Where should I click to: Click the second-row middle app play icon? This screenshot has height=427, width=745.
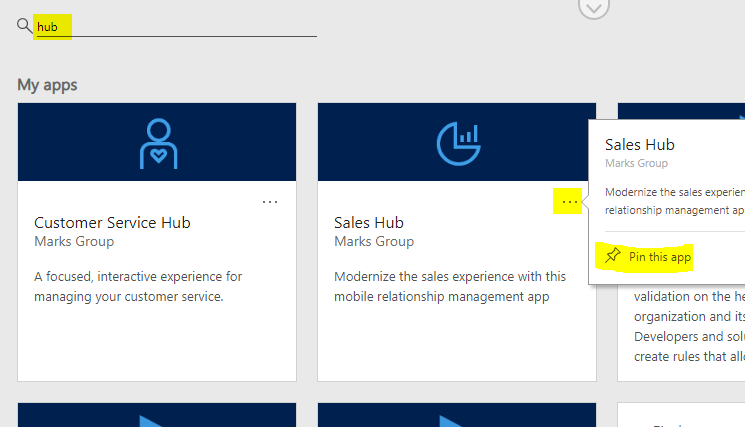pyautogui.click(x=451, y=421)
